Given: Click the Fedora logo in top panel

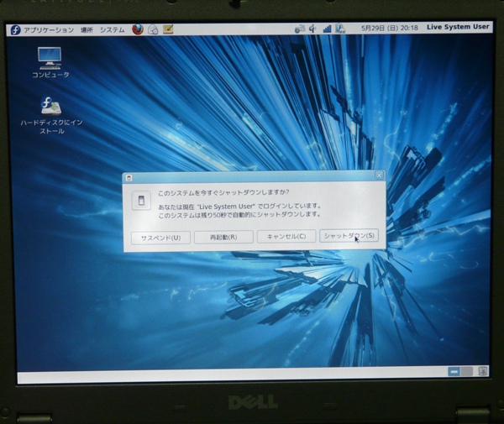Looking at the screenshot, I should [15, 29].
